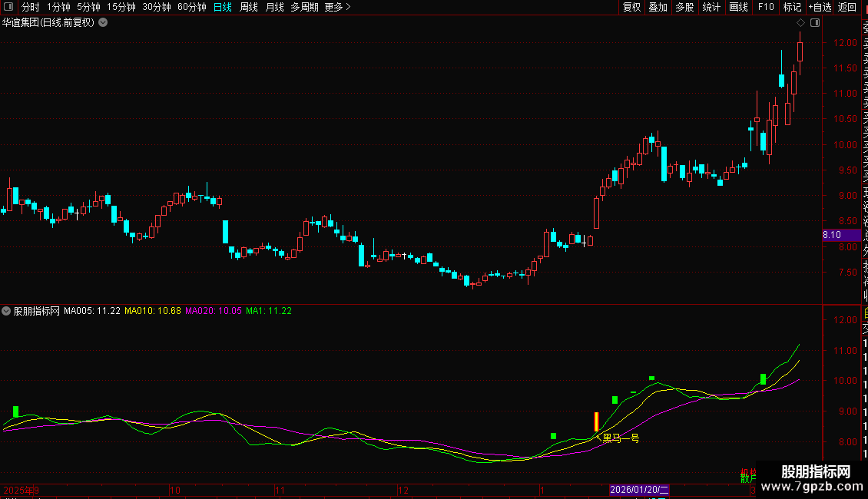The height and width of the screenshot is (499, 868).
Task: Open the F10 company info
Action: coord(766,7)
